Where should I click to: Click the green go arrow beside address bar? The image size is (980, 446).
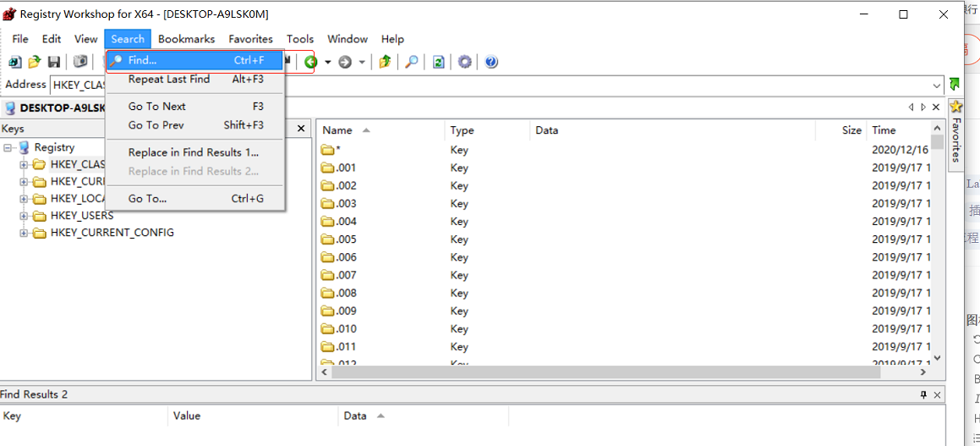pyautogui.click(x=955, y=84)
